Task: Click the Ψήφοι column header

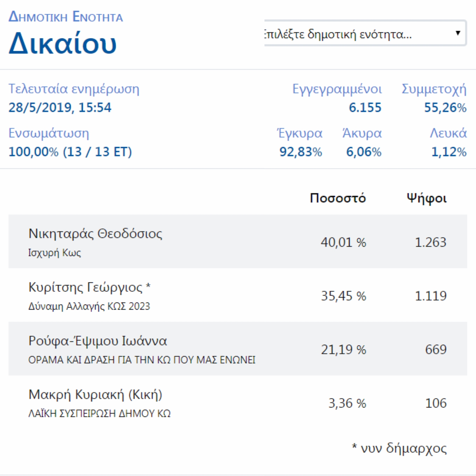Action: [426, 198]
